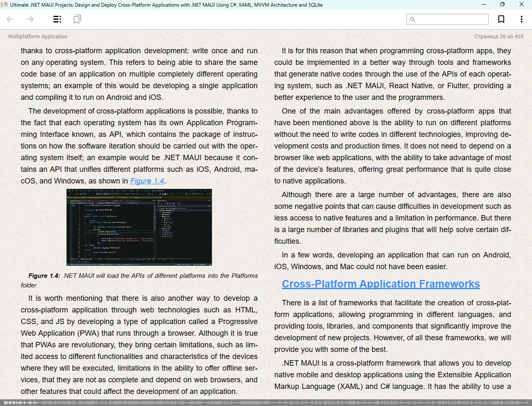532x406 pixels.
Task: Click the magnifier icon in search box
Action: pos(412,20)
